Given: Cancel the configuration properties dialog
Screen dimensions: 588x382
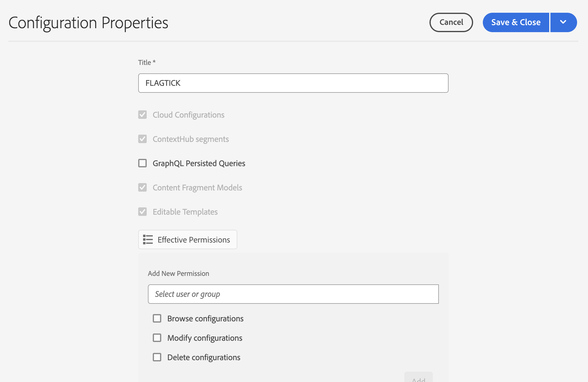Looking at the screenshot, I should pos(451,22).
